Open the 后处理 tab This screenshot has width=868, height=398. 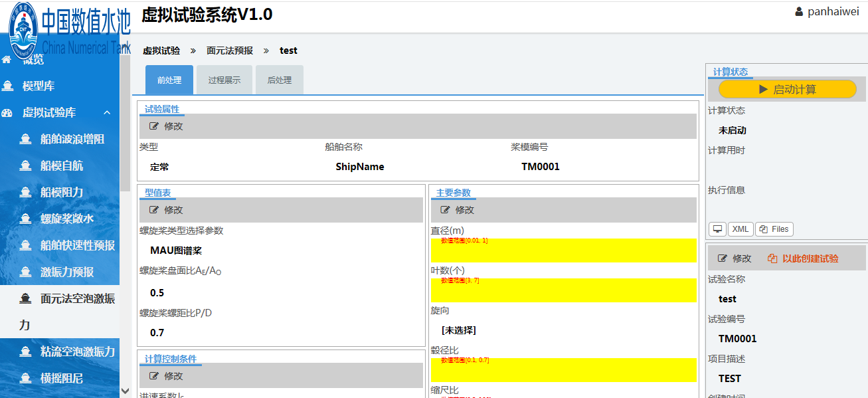point(280,80)
